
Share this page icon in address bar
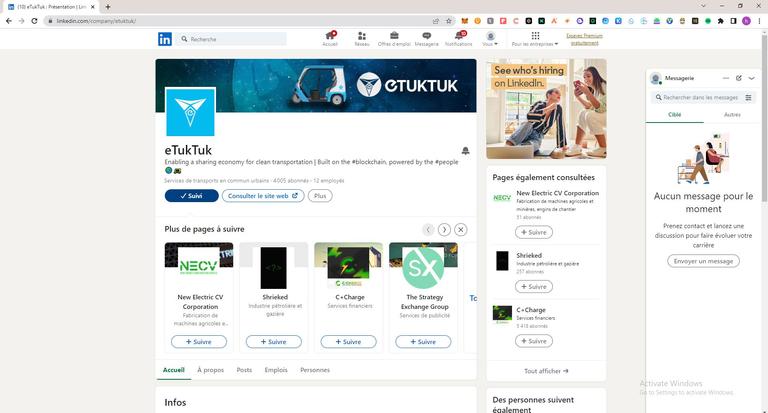click(435, 21)
